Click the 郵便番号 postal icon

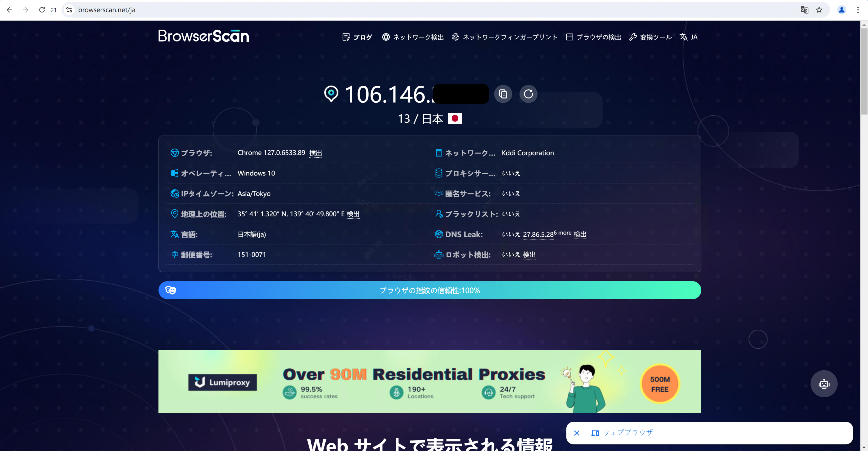174,254
